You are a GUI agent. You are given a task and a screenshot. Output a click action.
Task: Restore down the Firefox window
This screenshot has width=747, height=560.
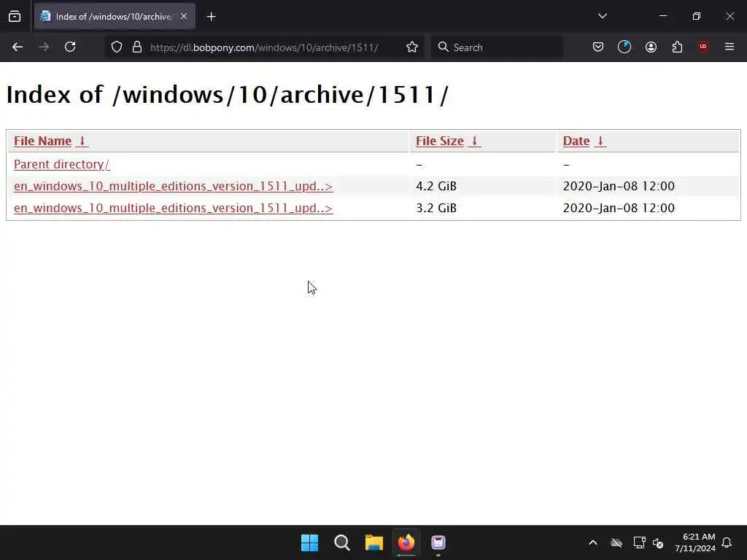click(697, 16)
